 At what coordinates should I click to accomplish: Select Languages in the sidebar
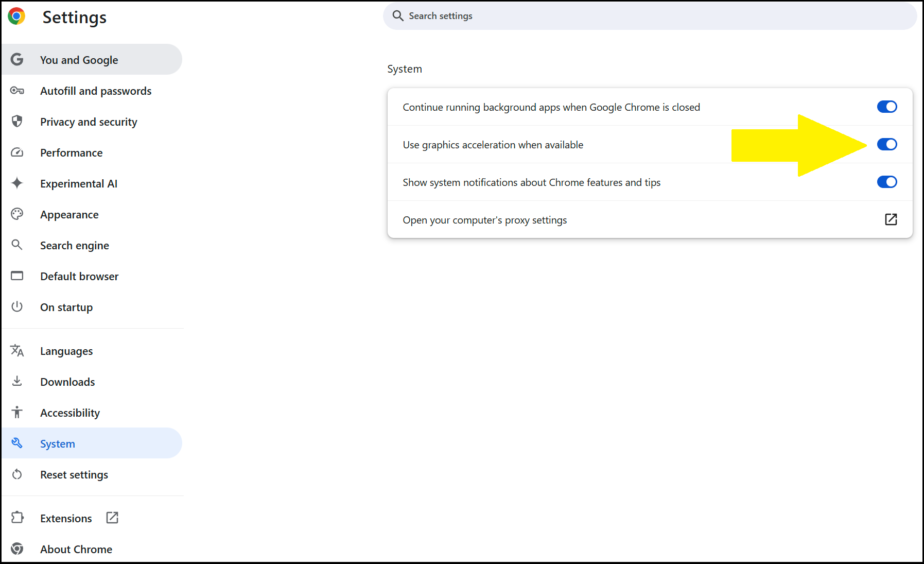point(92,351)
